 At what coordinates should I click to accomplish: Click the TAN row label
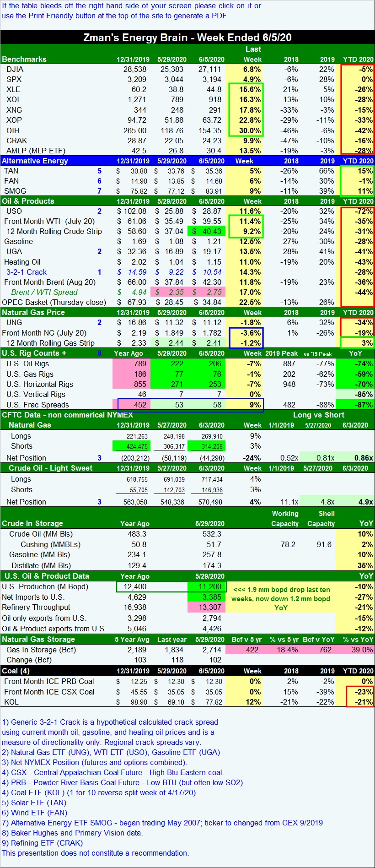coord(11,171)
